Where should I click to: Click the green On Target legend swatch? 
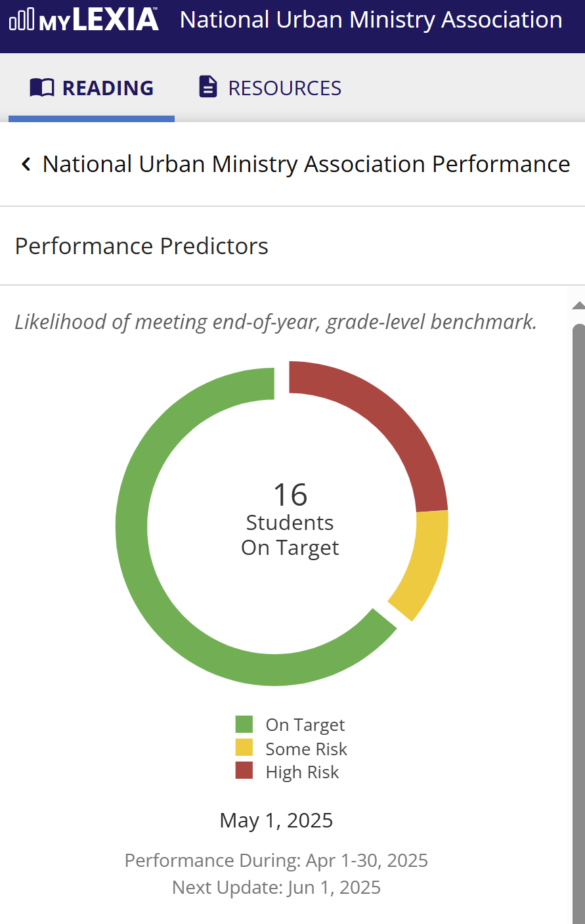(244, 724)
